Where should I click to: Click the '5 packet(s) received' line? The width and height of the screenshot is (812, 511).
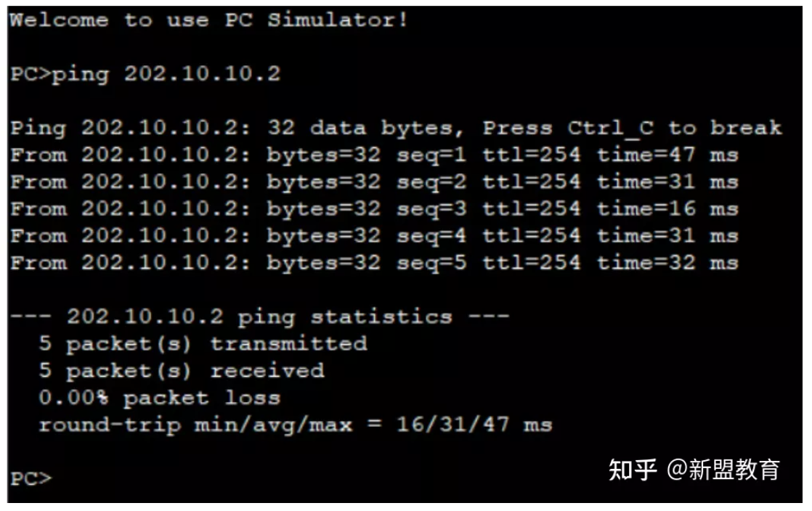click(x=182, y=371)
